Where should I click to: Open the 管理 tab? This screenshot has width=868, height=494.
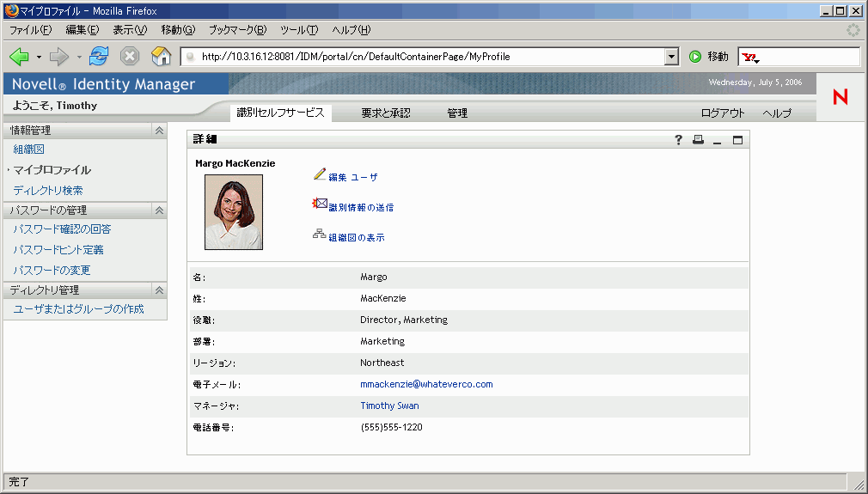click(457, 113)
